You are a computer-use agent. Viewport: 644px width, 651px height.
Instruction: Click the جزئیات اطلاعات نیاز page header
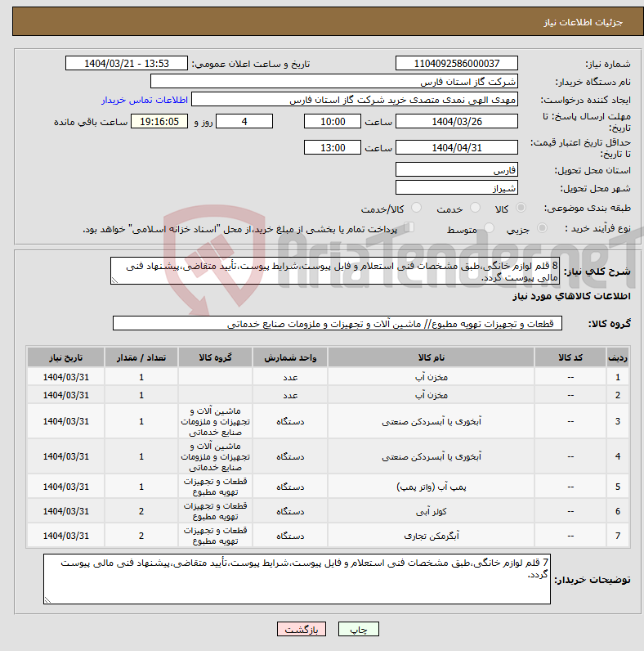[x=583, y=22]
